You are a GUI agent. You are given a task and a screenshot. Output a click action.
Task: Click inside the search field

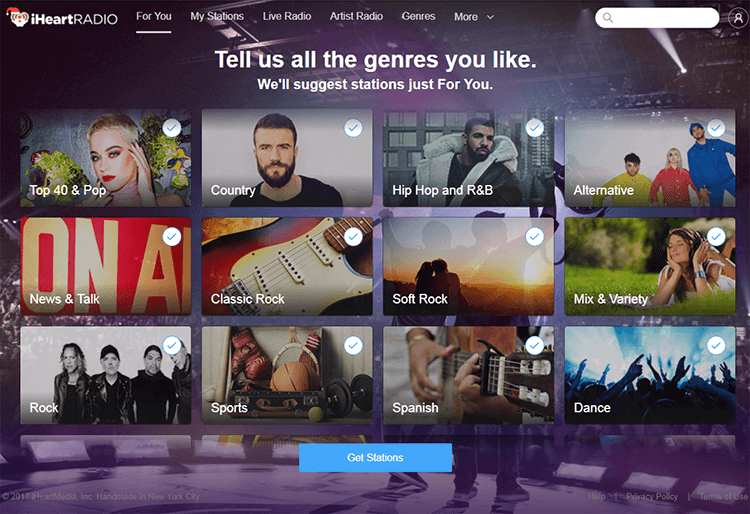657,18
